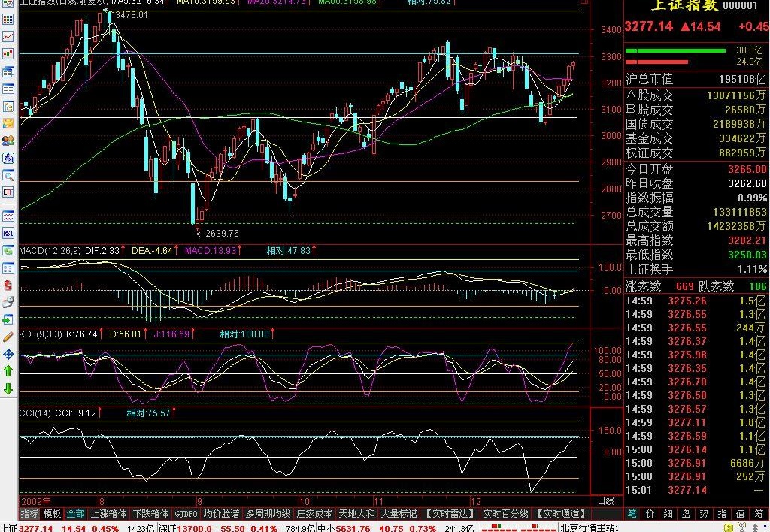Select the 多周期均线 indicator tab
This screenshot has height=532, width=770.
click(268, 514)
